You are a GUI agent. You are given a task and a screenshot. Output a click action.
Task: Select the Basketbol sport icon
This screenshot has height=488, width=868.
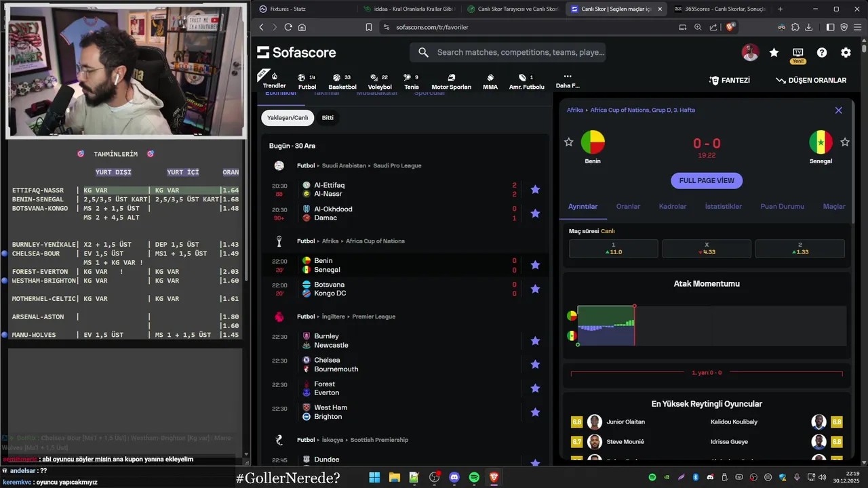(x=342, y=82)
